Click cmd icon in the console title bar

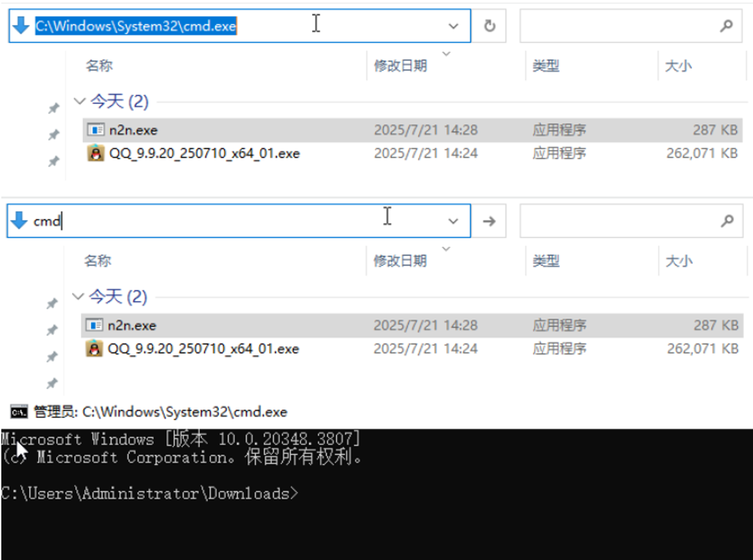19,411
